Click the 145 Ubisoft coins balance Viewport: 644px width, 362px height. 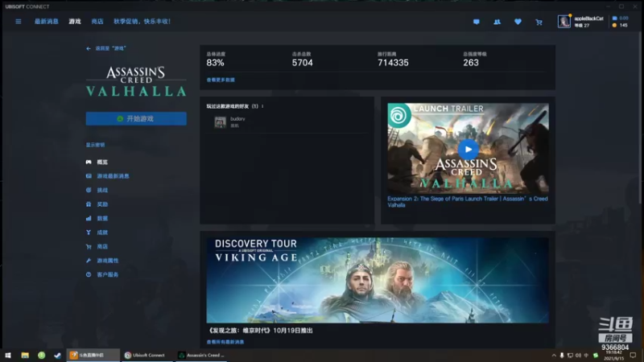point(620,25)
